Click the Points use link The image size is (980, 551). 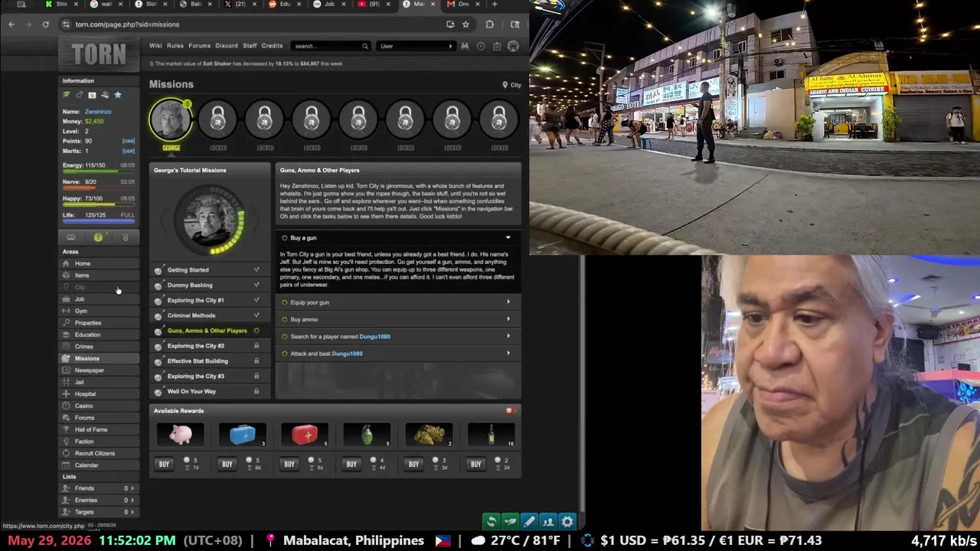pyautogui.click(x=129, y=141)
